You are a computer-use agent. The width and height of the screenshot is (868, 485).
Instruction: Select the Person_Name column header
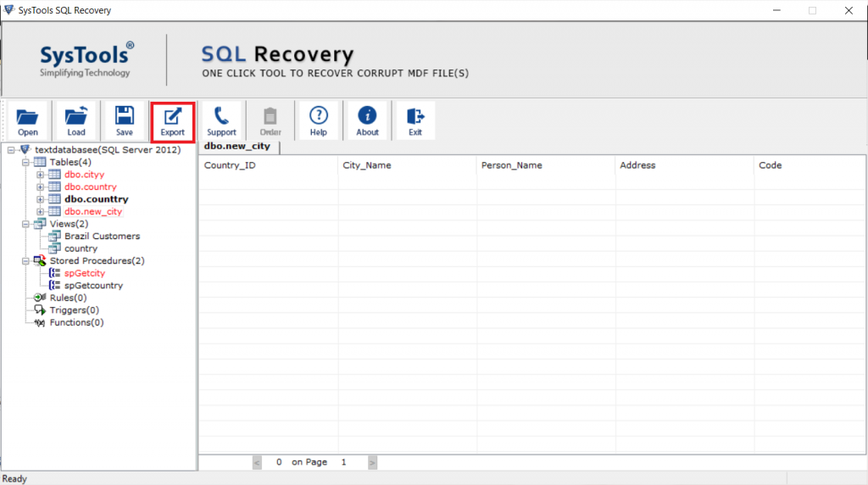(545, 165)
